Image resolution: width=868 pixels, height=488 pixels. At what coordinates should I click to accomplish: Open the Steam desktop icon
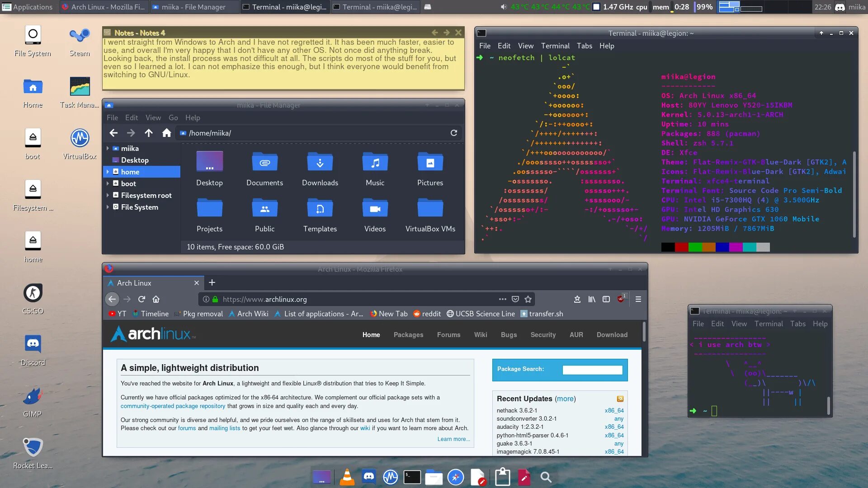click(x=80, y=41)
